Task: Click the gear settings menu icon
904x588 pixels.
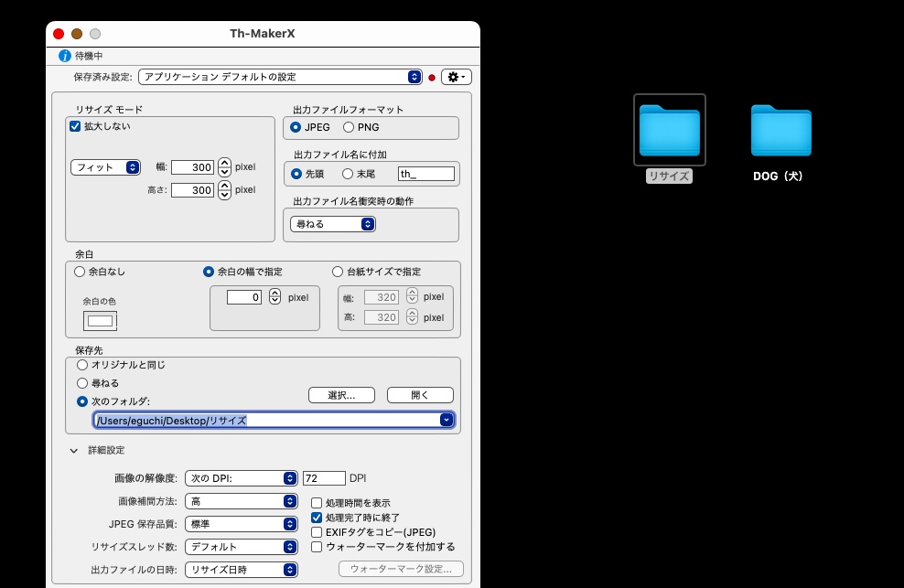Action: tap(456, 78)
